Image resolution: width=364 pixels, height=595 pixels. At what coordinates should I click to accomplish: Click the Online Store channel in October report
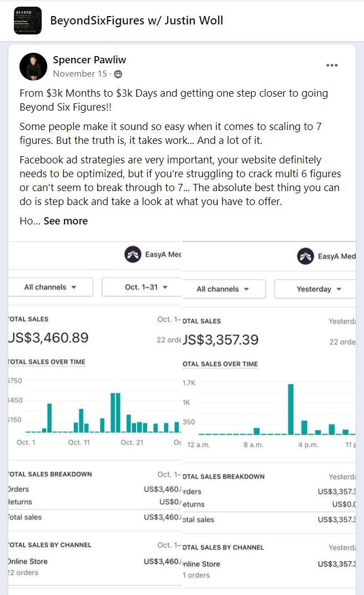tap(27, 561)
